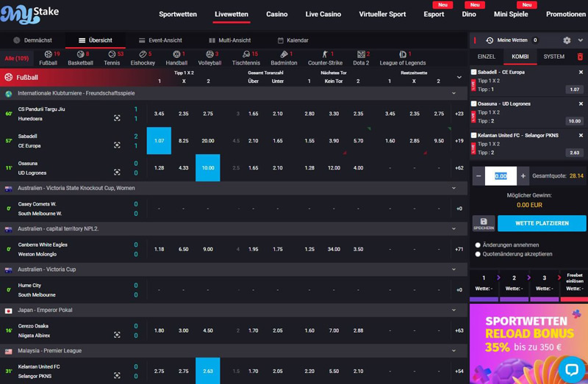Select the Dota 2 icon filter
Screen dimensions: 588x384
click(361, 58)
